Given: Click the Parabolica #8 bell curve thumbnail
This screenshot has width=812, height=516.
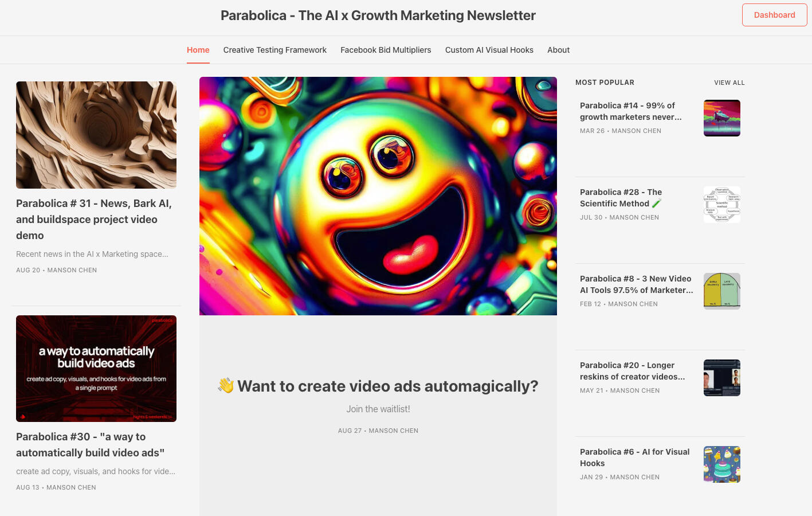Looking at the screenshot, I should click(721, 291).
